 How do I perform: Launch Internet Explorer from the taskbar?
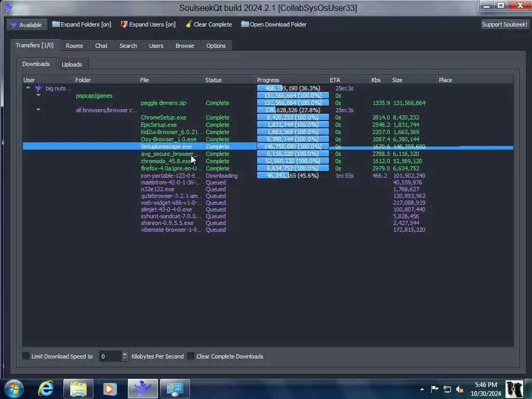(x=46, y=389)
